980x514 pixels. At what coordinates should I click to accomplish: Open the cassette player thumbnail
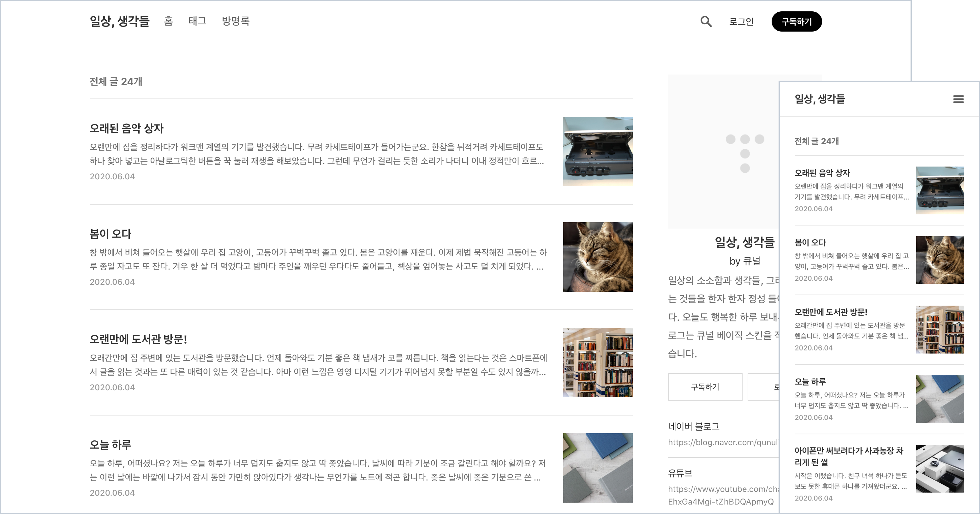[x=597, y=152]
